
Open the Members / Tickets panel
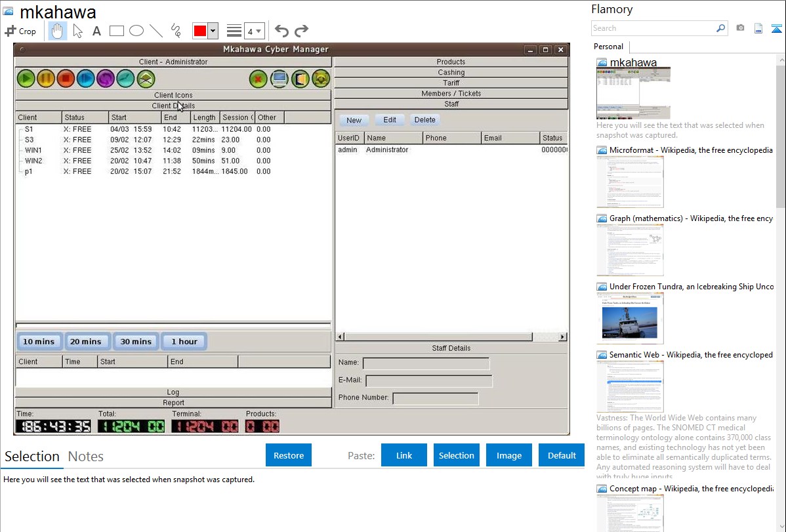[451, 93]
